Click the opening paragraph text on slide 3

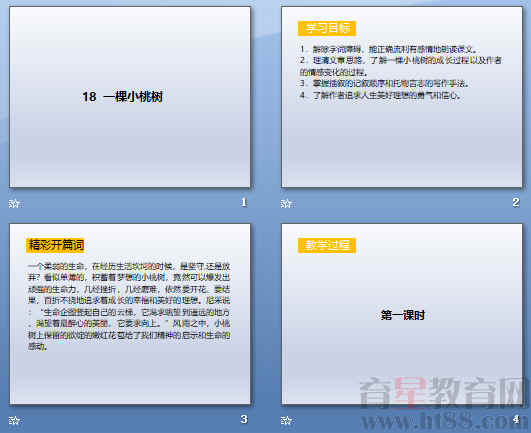129,306
